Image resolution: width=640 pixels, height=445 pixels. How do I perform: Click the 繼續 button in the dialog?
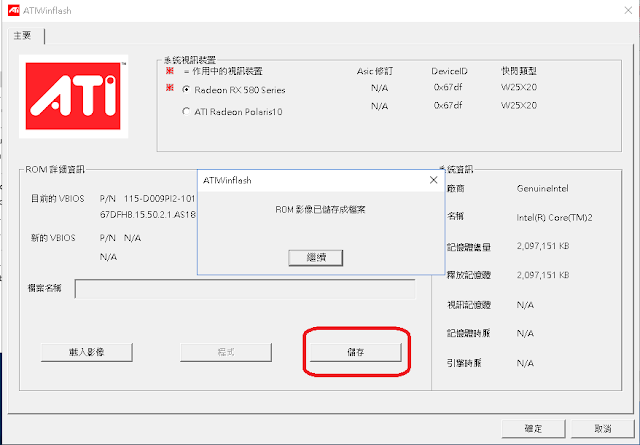click(316, 258)
